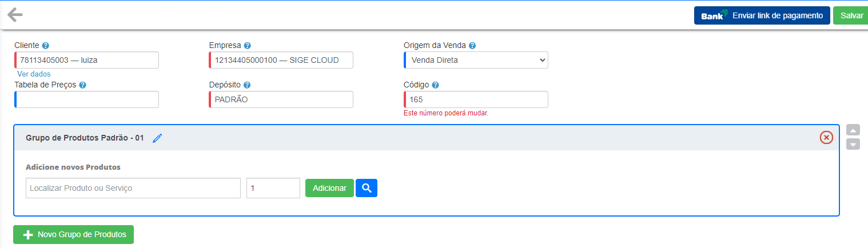Open help icon beside Cliente label

[46, 46]
